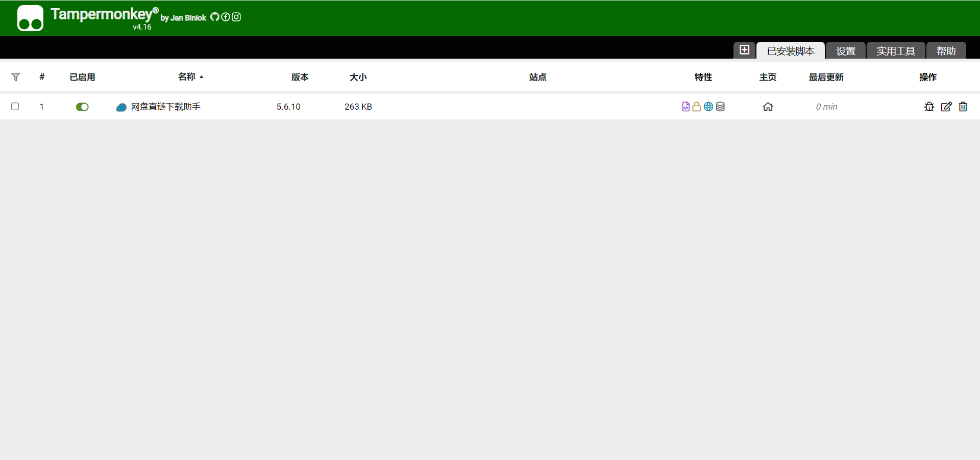The height and width of the screenshot is (460, 980).
Task: Click the bug debug icon for script
Action: (x=929, y=107)
